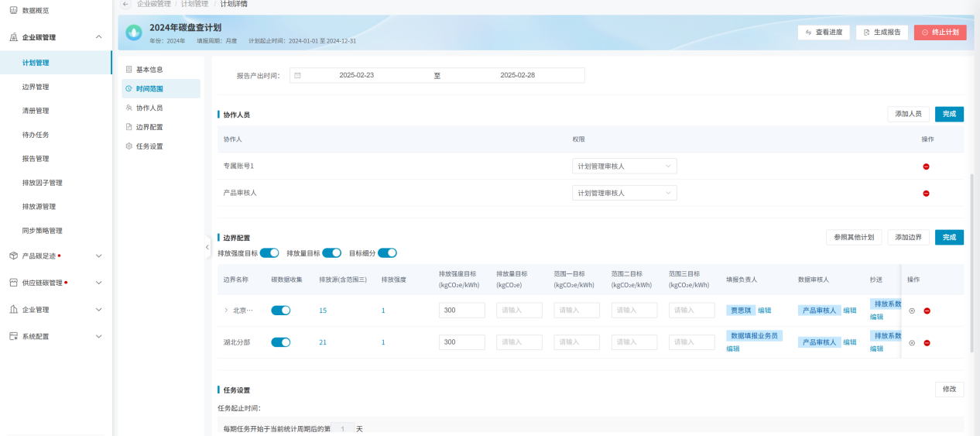Click the green carbon plan logo icon
The image size is (980, 436).
(134, 33)
